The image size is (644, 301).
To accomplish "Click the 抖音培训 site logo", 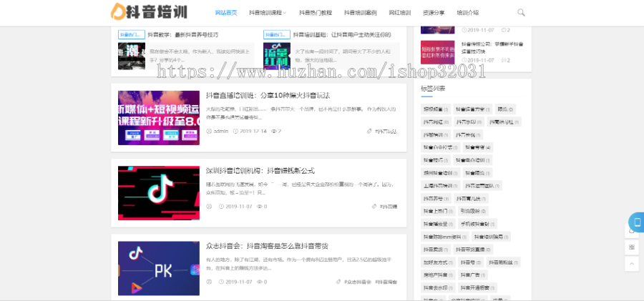I will 149,11.
